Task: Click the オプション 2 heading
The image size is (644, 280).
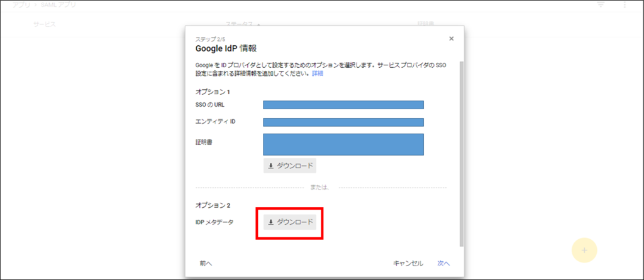Action: tap(213, 205)
